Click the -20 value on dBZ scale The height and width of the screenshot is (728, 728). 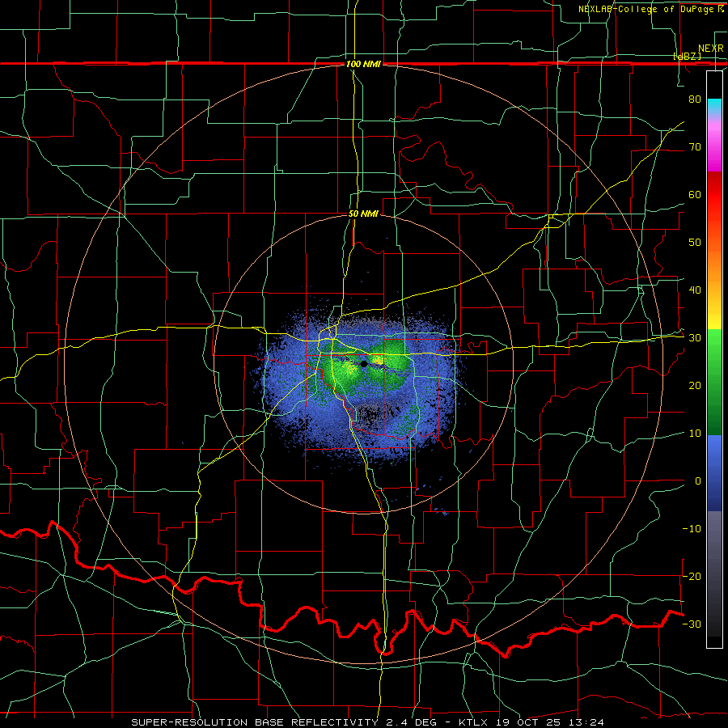coord(692,577)
